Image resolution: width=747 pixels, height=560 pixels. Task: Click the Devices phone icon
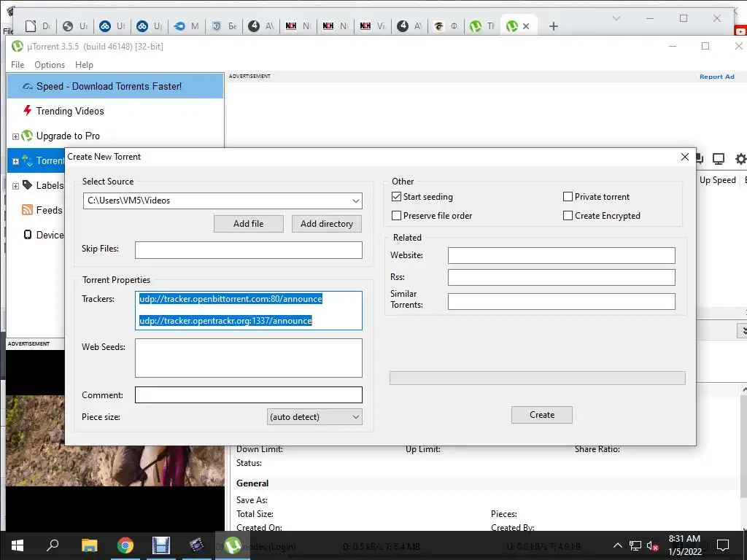click(x=28, y=235)
